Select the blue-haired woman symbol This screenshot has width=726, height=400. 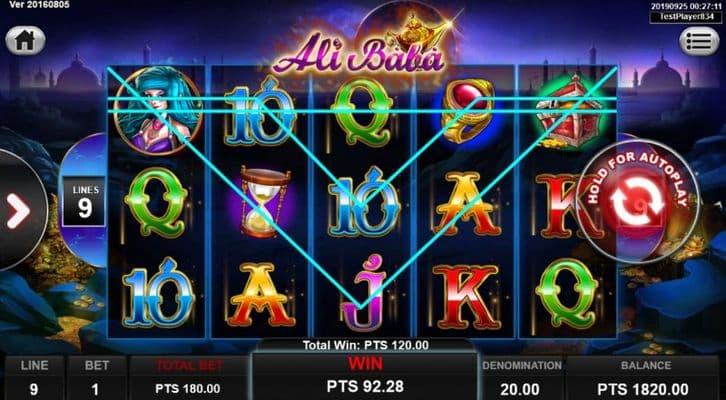tap(158, 110)
